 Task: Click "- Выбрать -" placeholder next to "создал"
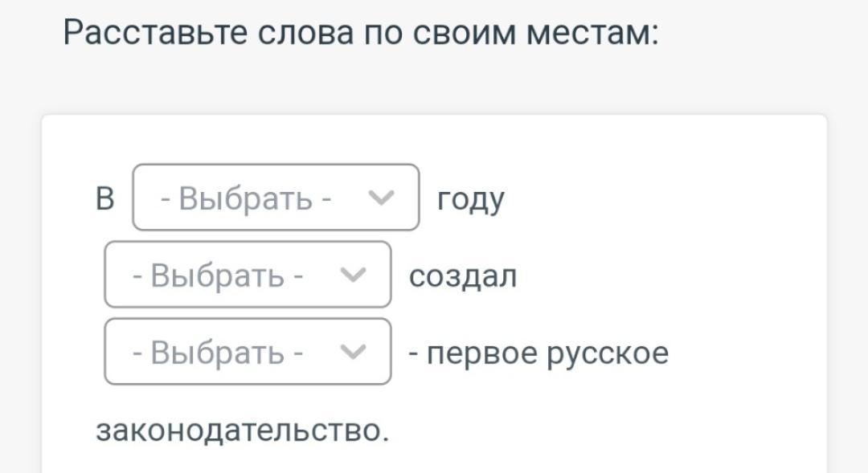pyautogui.click(x=218, y=275)
